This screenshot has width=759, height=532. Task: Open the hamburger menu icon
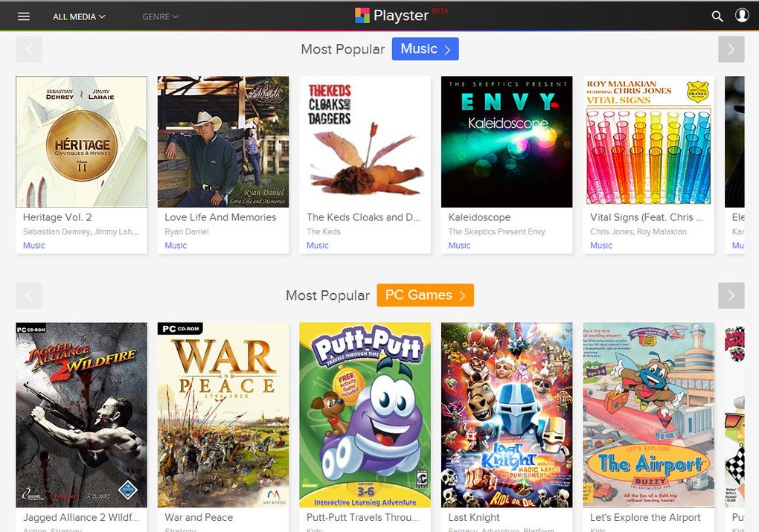click(24, 16)
